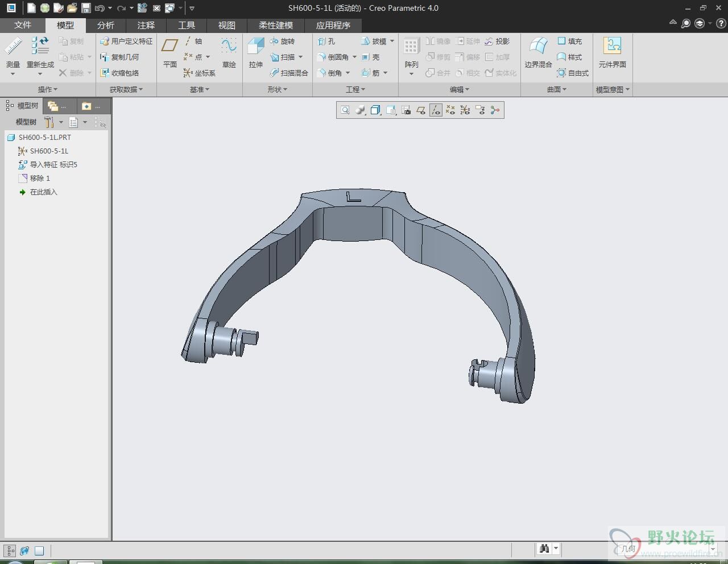Select SH600-5-1L.PRT in model tree
The width and height of the screenshot is (728, 564).
click(x=39, y=137)
